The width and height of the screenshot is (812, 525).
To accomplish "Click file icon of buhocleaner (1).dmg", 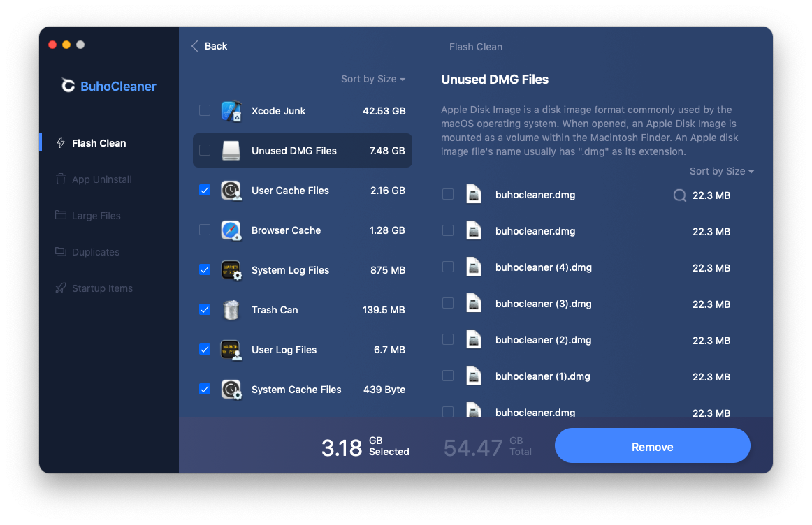I will click(473, 376).
